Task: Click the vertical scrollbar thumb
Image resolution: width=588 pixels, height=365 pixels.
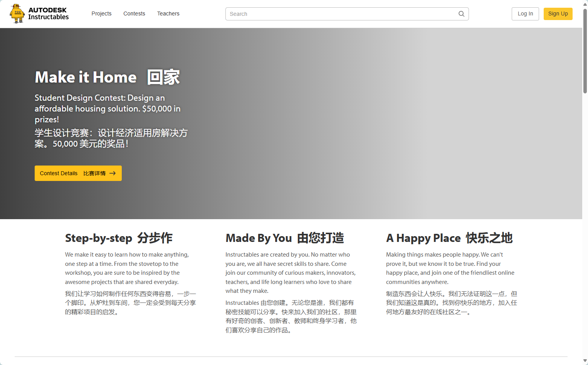Action: click(585, 50)
